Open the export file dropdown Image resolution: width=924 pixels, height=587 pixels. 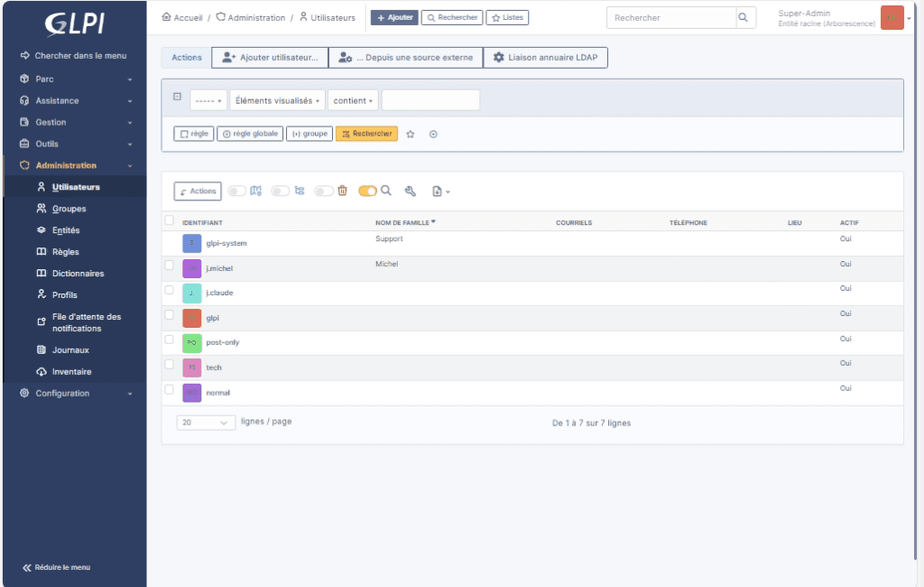440,191
